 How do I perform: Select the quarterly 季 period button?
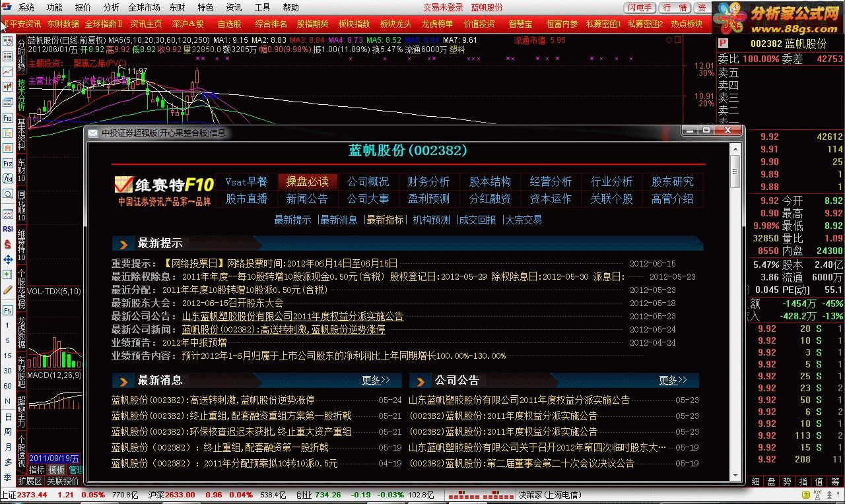click(x=8, y=477)
